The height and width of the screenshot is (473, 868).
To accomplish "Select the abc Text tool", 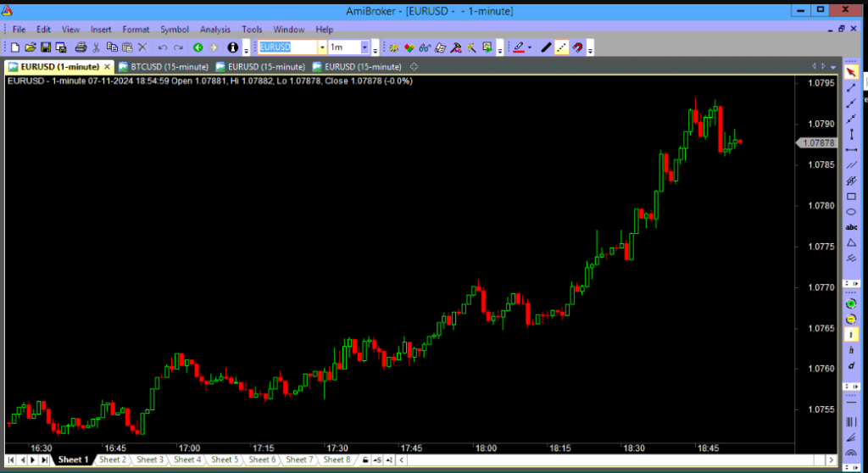I will [851, 227].
